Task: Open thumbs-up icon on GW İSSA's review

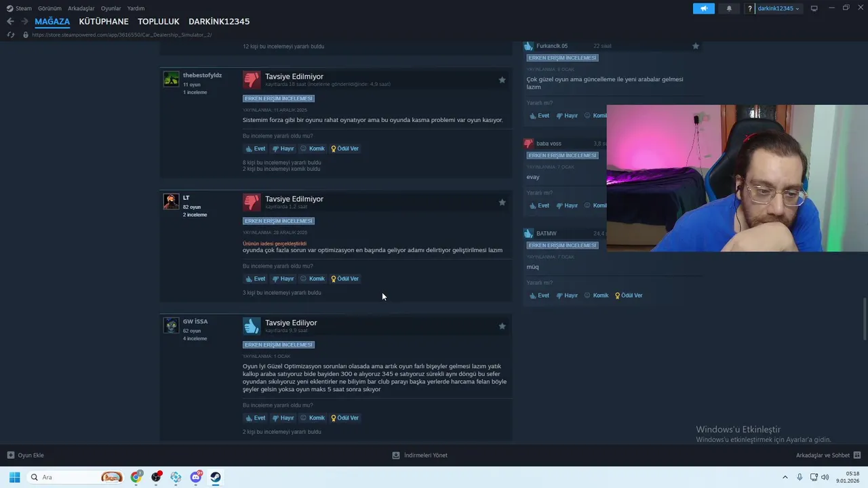Action: click(x=252, y=326)
